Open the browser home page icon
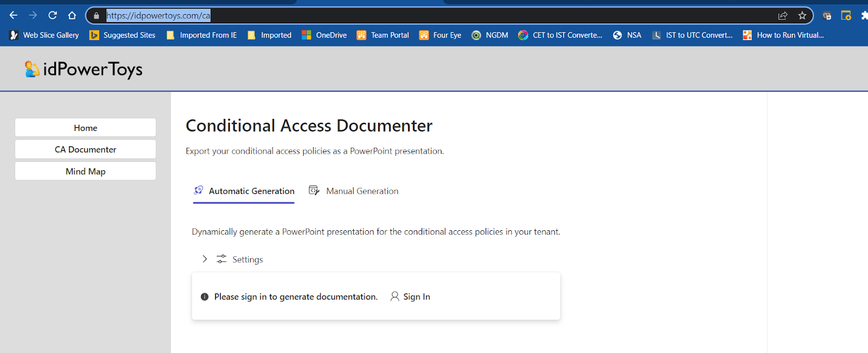Screen dimensions: 868x353 click(72, 15)
